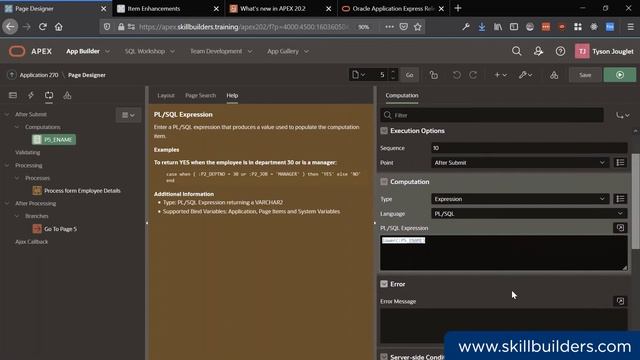Open Tyson Jouglet account menu
640x360 pixels.
click(604, 51)
